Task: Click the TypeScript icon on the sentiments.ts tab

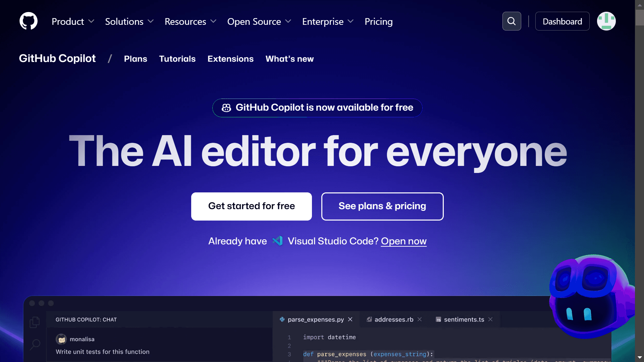Action: pyautogui.click(x=438, y=319)
